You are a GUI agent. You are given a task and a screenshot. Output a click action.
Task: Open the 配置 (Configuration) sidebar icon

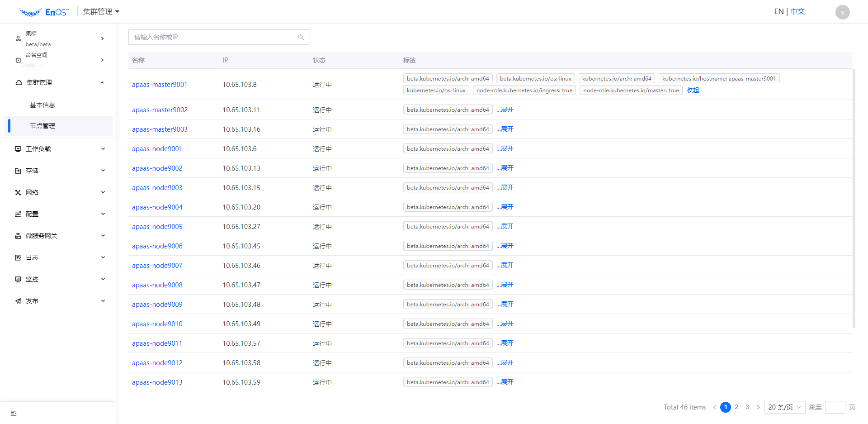18,214
